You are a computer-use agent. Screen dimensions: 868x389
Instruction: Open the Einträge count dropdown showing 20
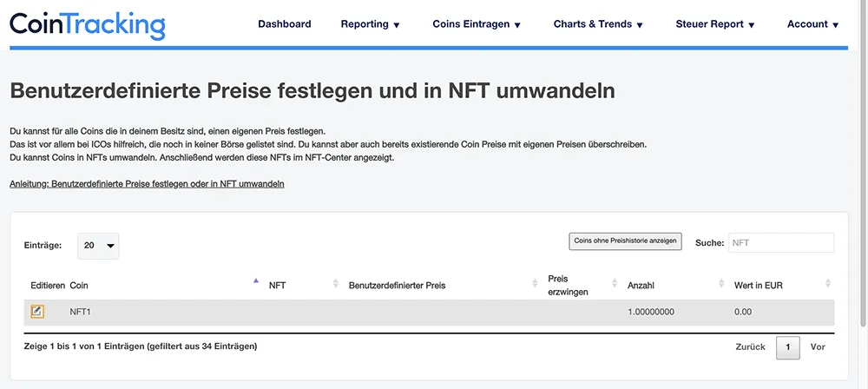coord(98,246)
